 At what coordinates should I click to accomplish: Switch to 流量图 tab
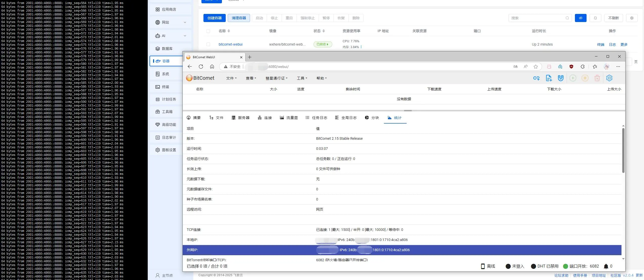tap(289, 118)
